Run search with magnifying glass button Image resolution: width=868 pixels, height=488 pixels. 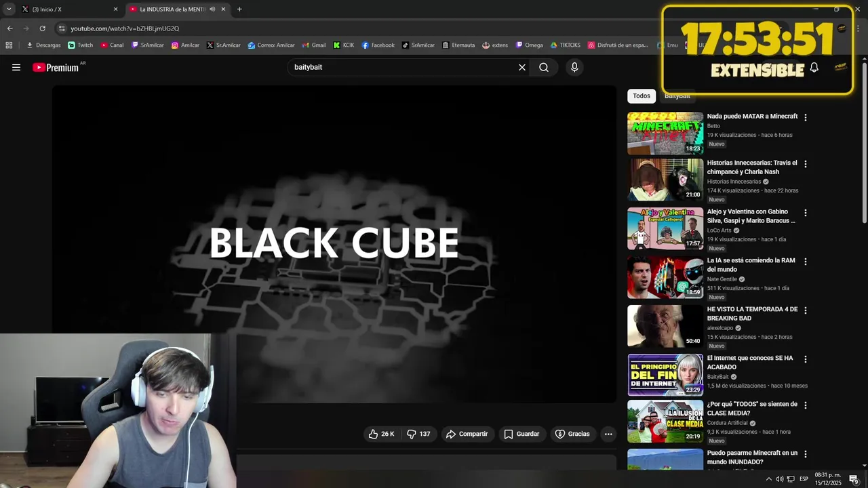544,67
